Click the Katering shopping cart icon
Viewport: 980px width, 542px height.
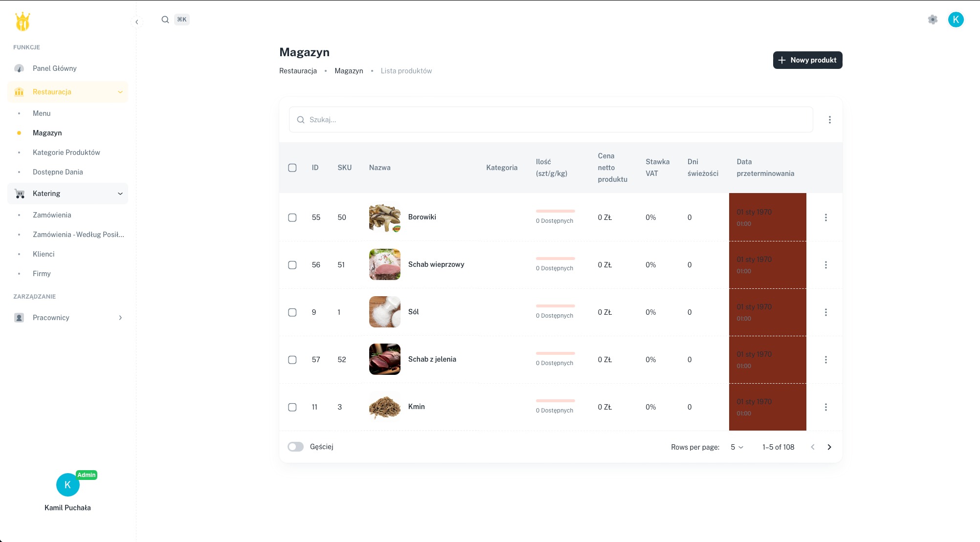point(19,194)
